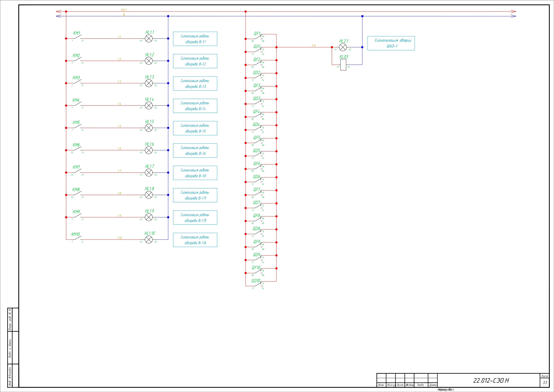Click the HL1.10 lamp symbol
This screenshot has height=392, width=554.
point(149,239)
